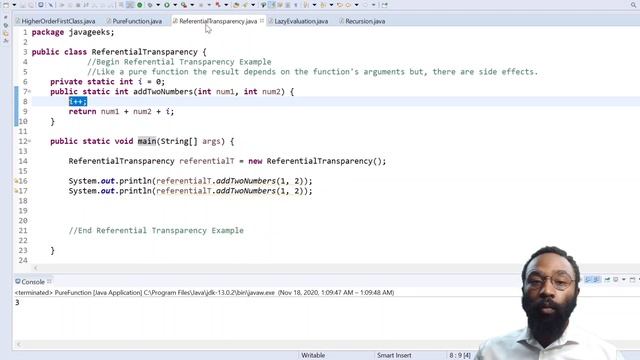The image size is (640, 360).
Task: Click the warning marker on line 16
Action: [x=16, y=181]
